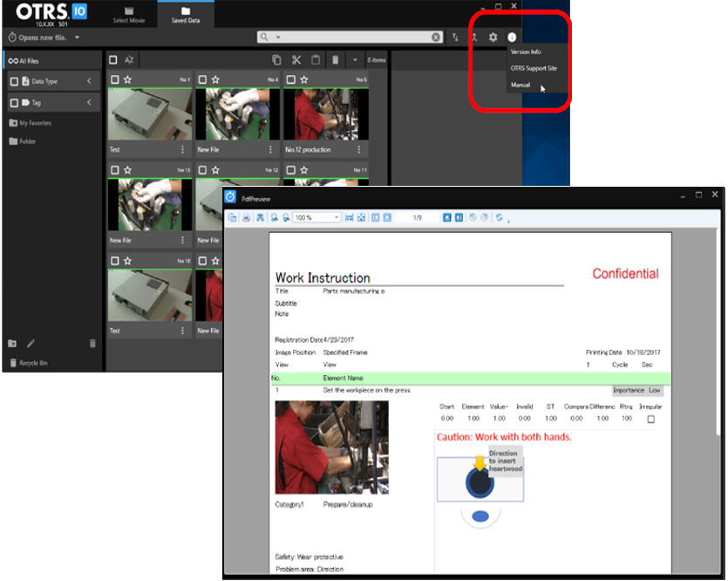The width and height of the screenshot is (728, 581).
Task: Click the fit whole page icon in PdfPreview
Action: 361,217
